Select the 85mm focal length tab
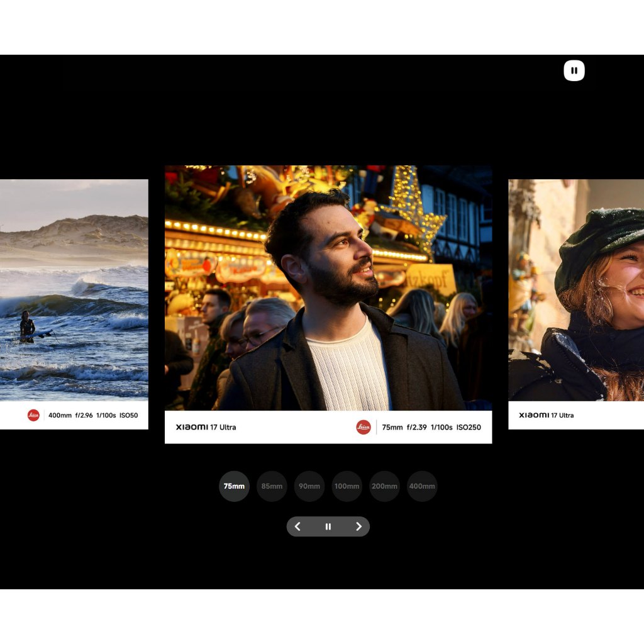This screenshot has height=644, width=644. (272, 486)
